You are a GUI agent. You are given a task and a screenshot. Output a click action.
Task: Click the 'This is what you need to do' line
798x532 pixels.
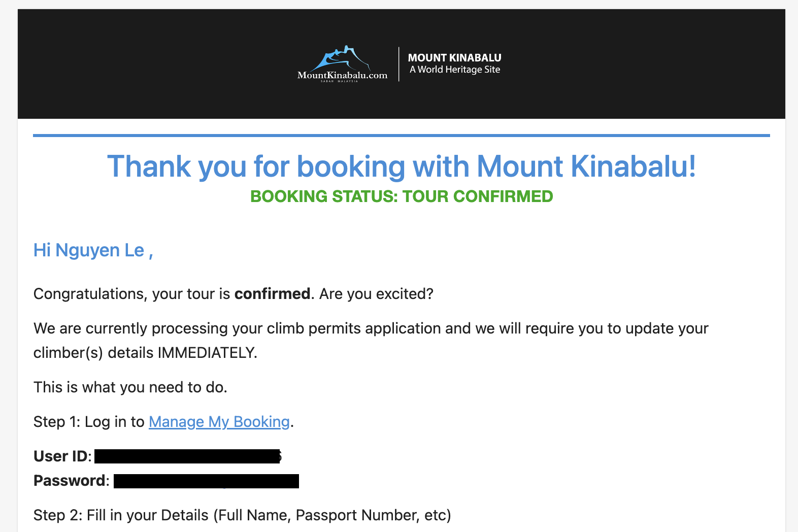(130, 387)
